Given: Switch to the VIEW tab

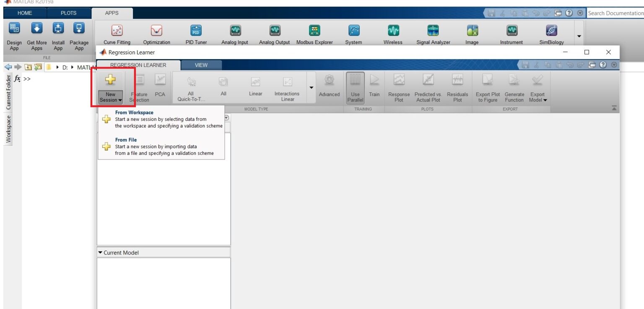Looking at the screenshot, I should click(x=201, y=65).
